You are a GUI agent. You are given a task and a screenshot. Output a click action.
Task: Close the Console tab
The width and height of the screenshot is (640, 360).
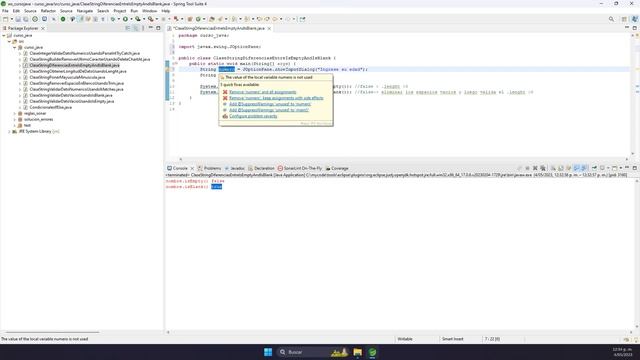click(x=192, y=168)
